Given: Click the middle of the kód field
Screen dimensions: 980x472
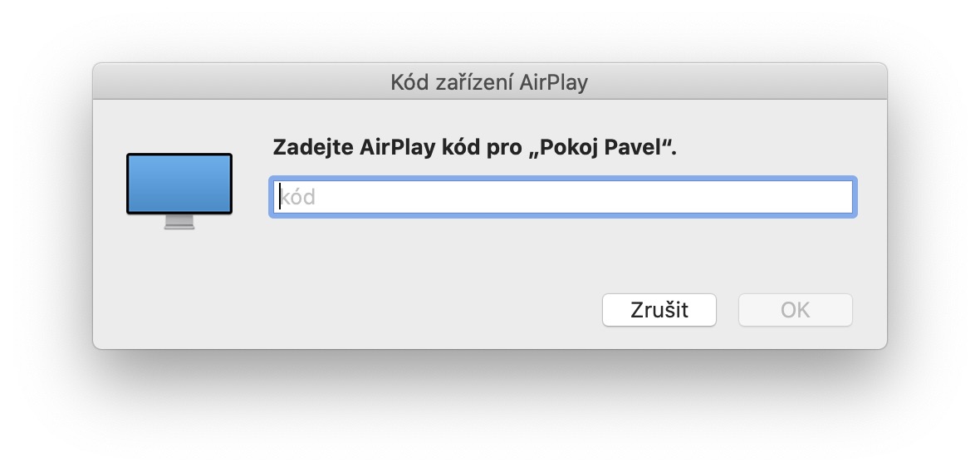Looking at the screenshot, I should [562, 198].
